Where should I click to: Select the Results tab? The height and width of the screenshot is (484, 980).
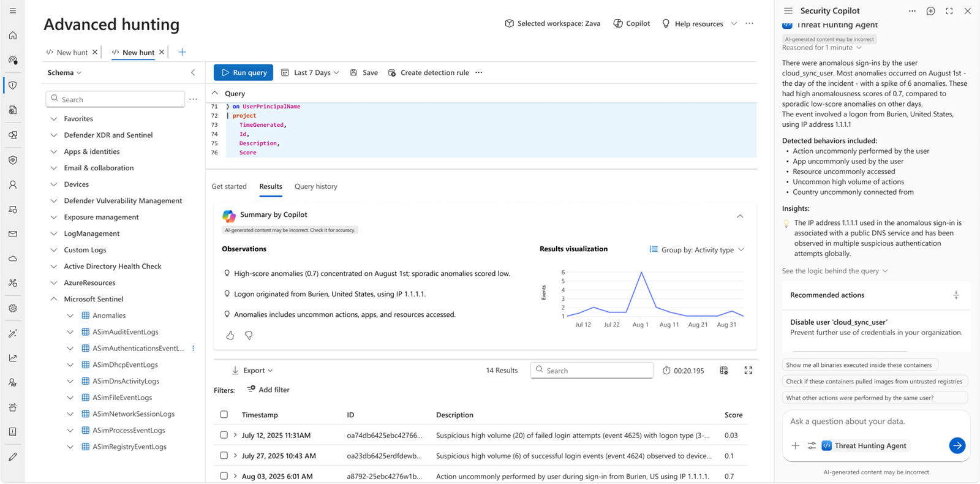point(271,186)
